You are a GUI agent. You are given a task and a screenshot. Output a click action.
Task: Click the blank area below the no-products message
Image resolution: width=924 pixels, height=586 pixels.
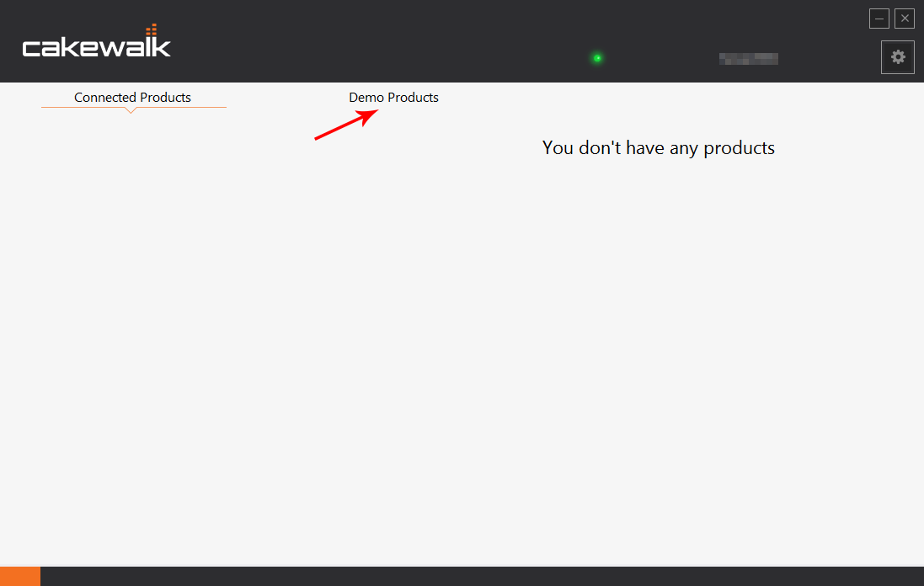[x=658, y=337]
